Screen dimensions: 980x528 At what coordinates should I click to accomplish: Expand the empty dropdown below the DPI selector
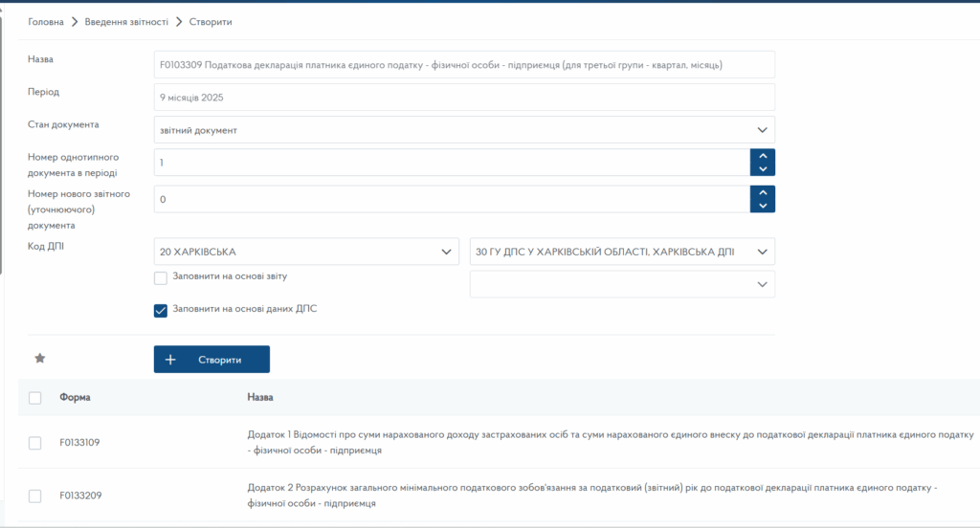pyautogui.click(x=622, y=284)
